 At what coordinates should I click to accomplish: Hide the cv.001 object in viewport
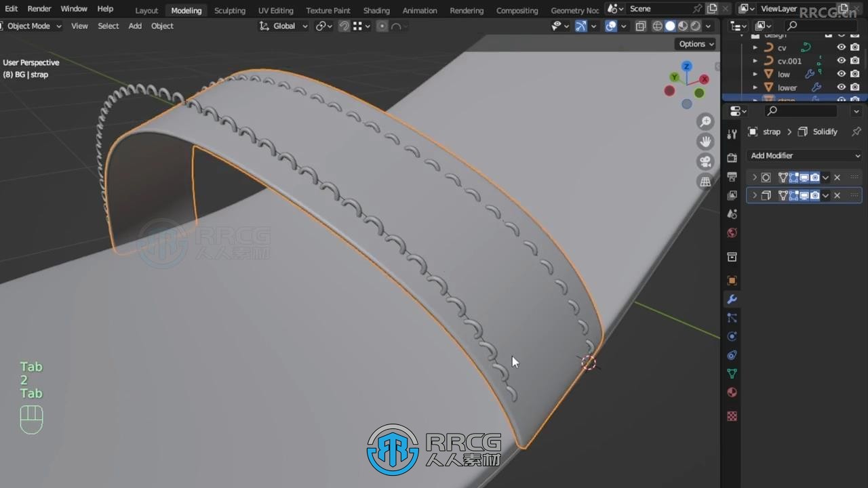tap(841, 60)
